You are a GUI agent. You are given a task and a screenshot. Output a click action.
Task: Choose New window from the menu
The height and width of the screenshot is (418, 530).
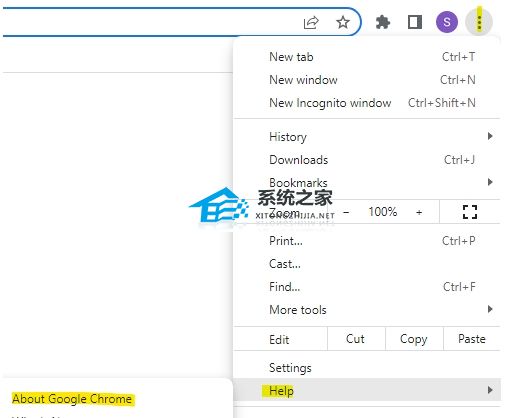point(366,80)
